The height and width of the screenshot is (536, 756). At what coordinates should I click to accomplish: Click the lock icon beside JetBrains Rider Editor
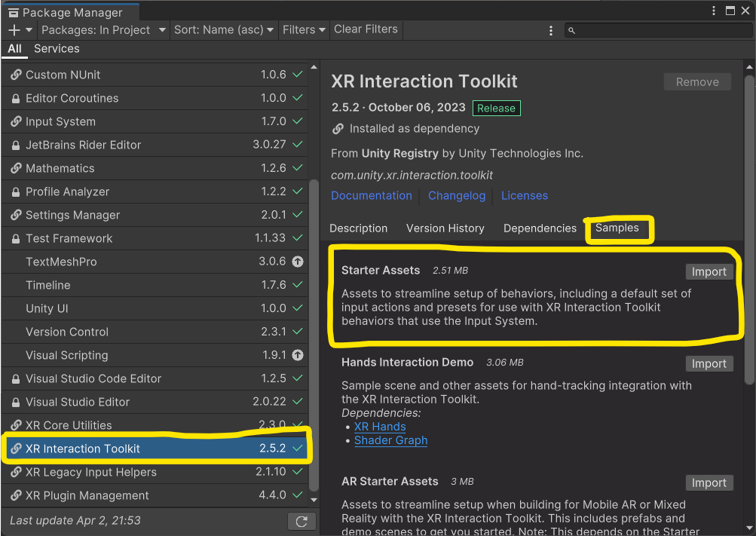pyautogui.click(x=16, y=145)
